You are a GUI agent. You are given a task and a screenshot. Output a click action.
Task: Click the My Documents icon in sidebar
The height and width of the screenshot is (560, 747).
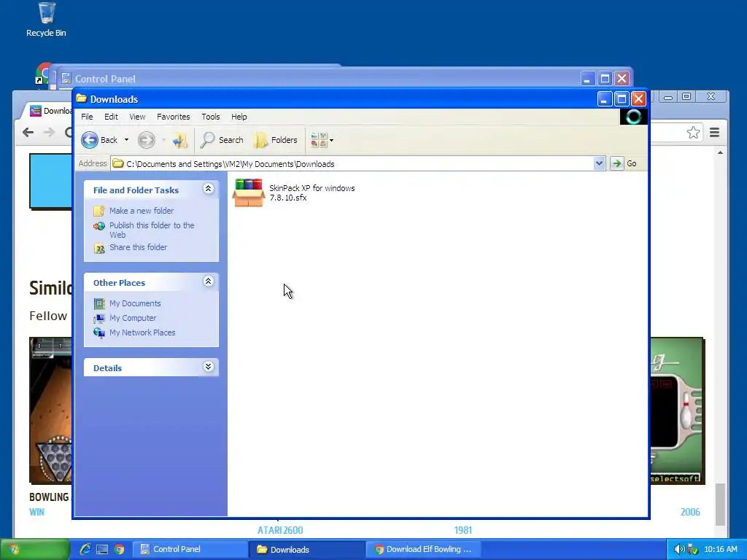point(99,303)
